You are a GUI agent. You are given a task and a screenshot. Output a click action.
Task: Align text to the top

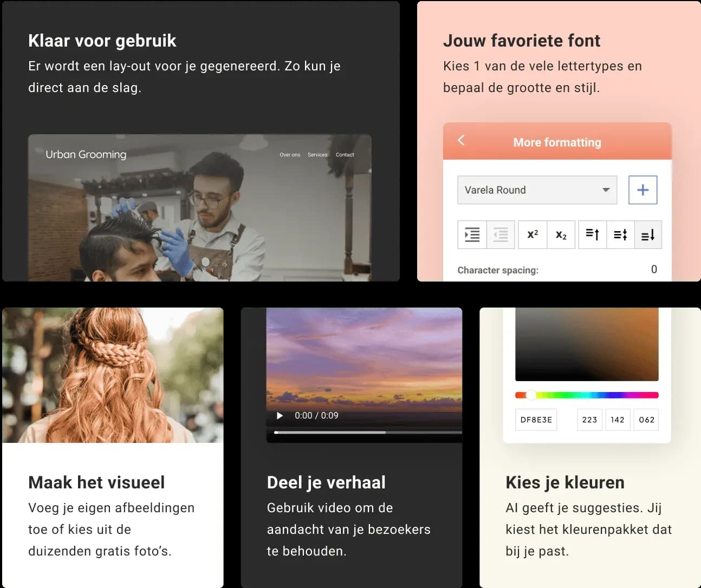(593, 235)
